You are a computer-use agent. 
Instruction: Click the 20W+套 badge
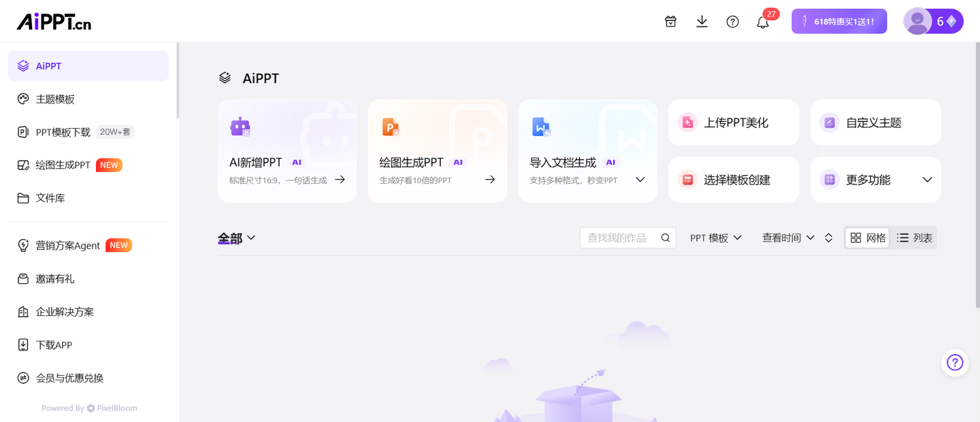pos(115,132)
